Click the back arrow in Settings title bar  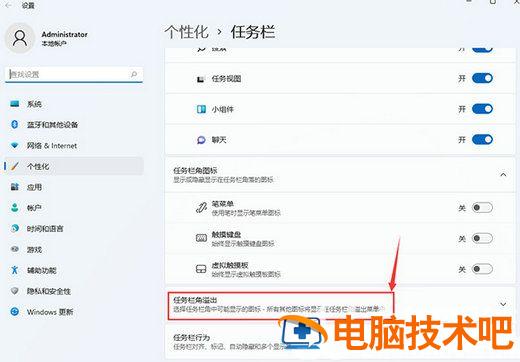point(8,5)
